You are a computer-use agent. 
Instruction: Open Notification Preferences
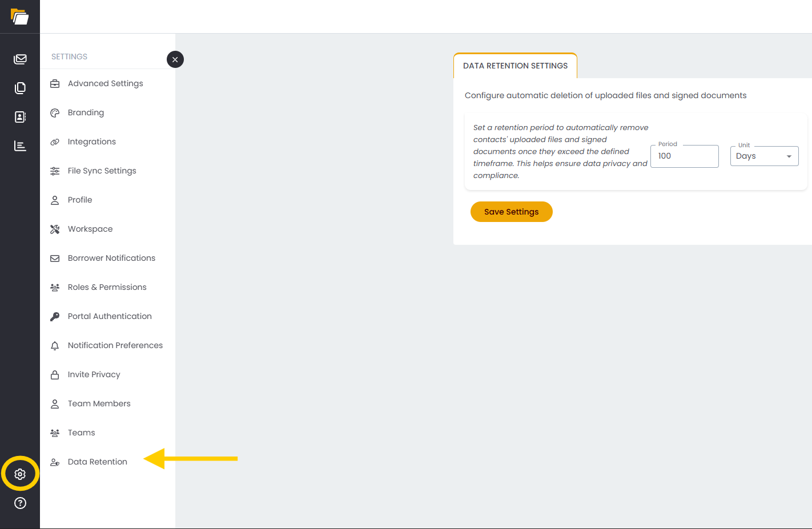(x=115, y=345)
